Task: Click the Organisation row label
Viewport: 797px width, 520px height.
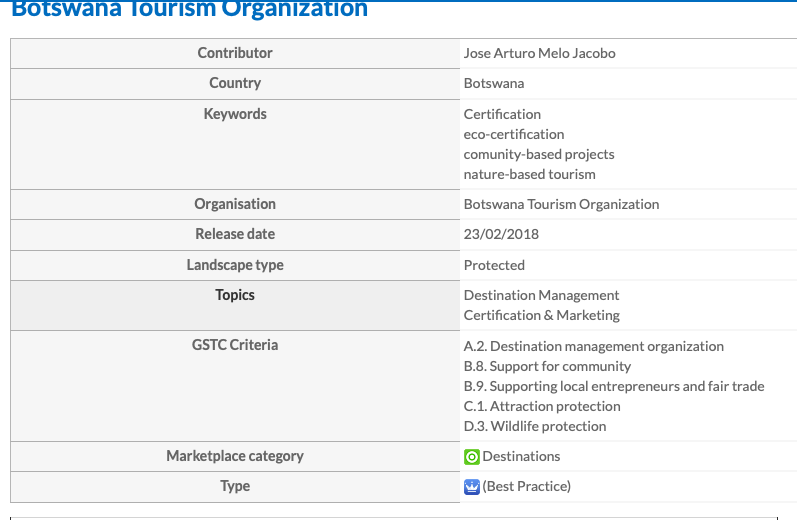Action: pyautogui.click(x=235, y=204)
